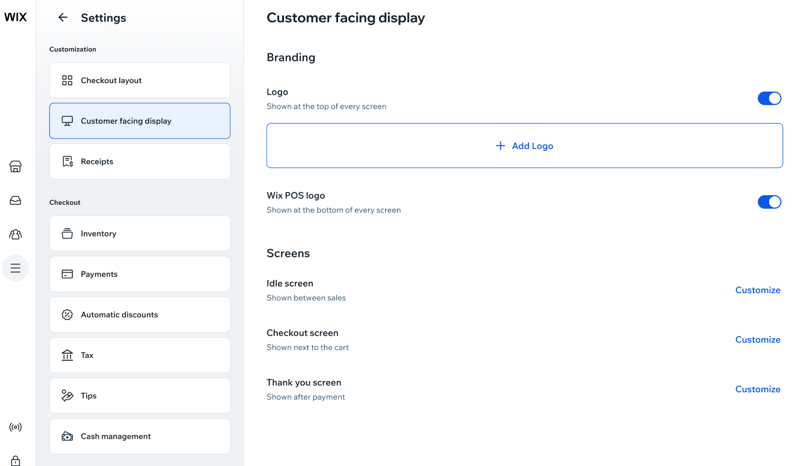The width and height of the screenshot is (800, 466).
Task: Click 'Shown next to the cart' description
Action: (307, 347)
